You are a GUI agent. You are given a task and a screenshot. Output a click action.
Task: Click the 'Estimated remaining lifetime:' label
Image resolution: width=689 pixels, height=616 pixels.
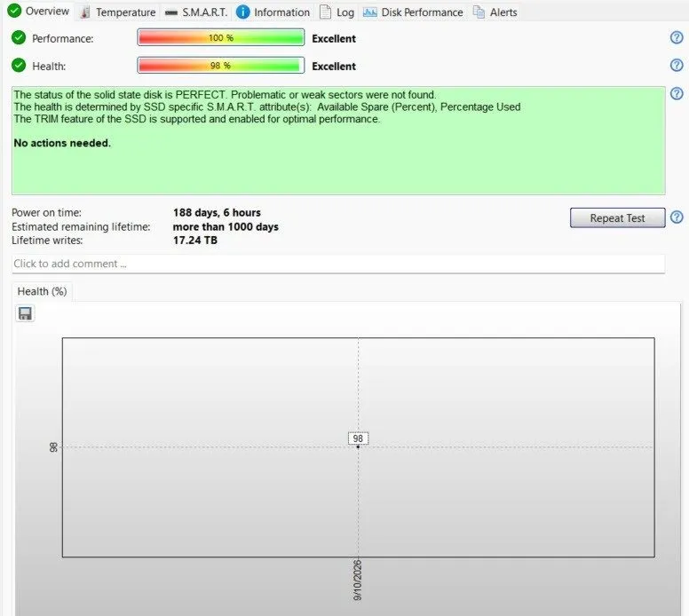(81, 226)
